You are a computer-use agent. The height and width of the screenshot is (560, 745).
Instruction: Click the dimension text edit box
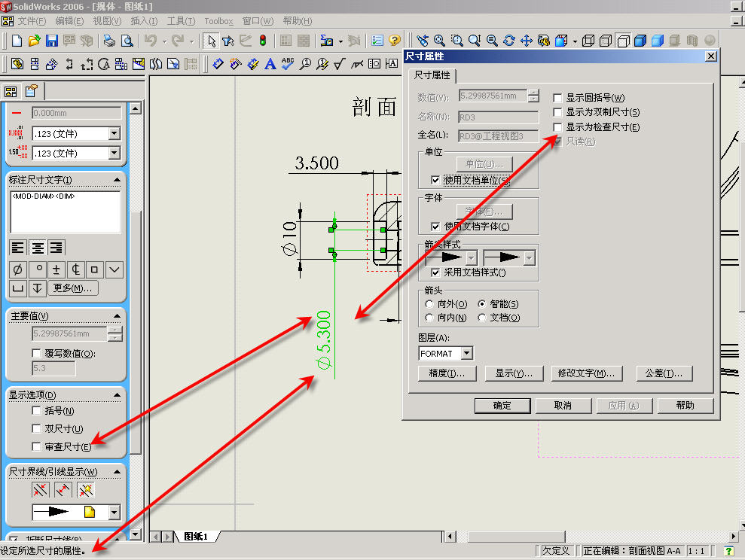65,212
